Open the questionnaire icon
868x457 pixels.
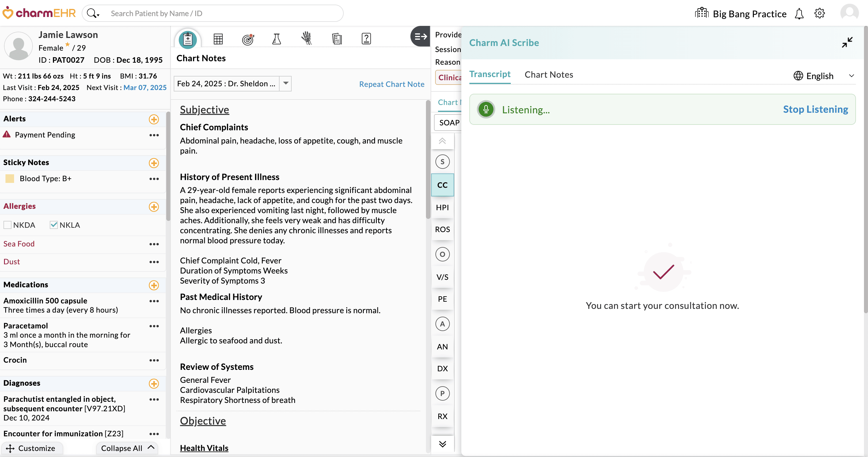tap(366, 39)
